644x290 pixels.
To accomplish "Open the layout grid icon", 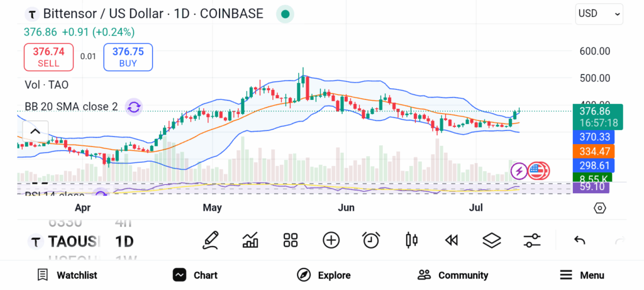I will (x=291, y=240).
